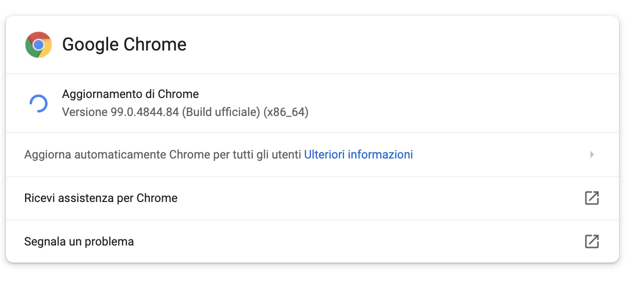Click the x86_64 architecture text
Image resolution: width=644 pixels, height=281 pixels.
tap(286, 112)
